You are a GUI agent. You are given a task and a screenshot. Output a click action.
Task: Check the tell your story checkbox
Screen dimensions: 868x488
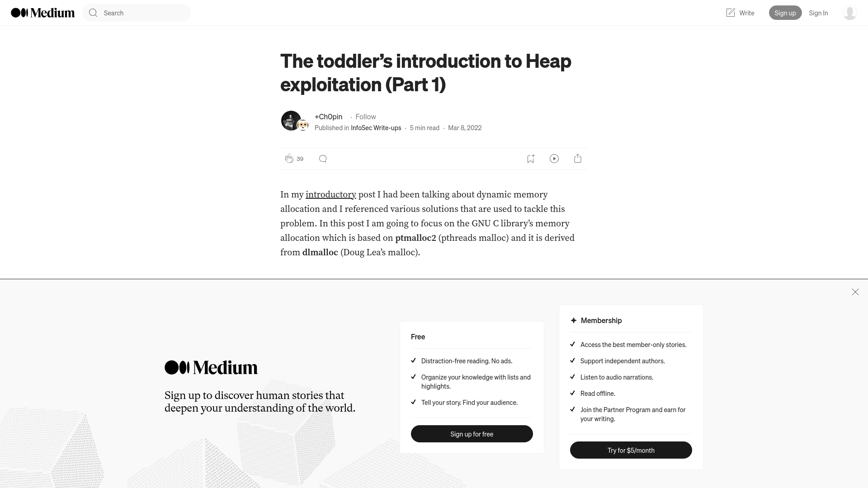(x=413, y=402)
